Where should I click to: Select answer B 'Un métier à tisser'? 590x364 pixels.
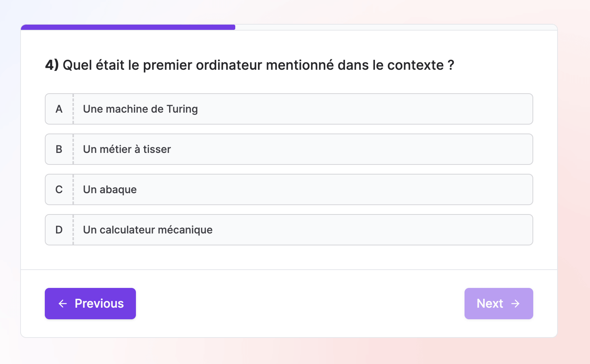[x=289, y=149]
